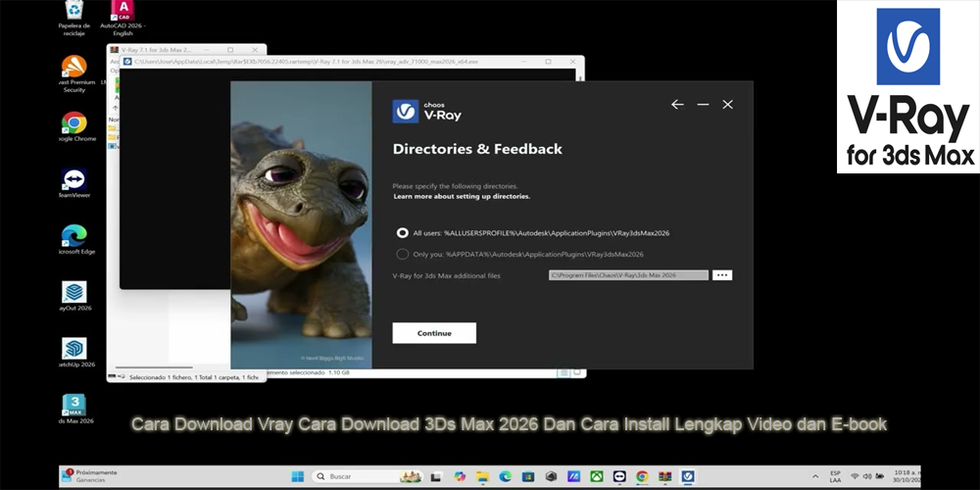Switch to TeamViewer in the taskbar

click(619, 476)
